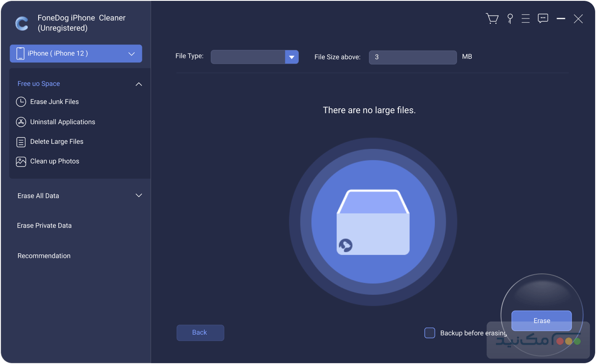This screenshot has width=596, height=364.
Task: Expand the Erase All Data section
Action: tap(139, 196)
